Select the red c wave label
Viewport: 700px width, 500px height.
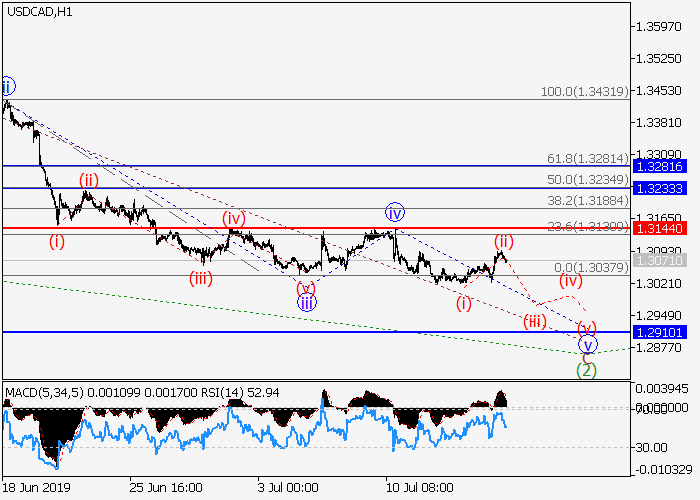[587, 357]
